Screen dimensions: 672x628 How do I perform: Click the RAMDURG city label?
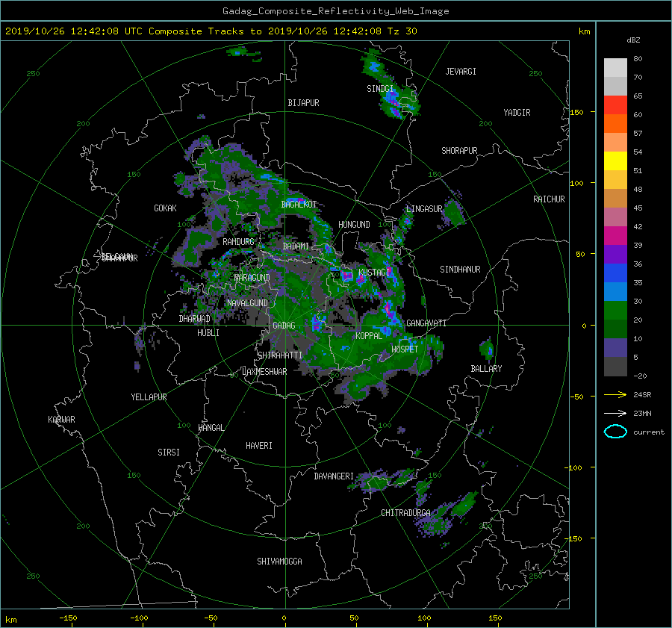coord(238,242)
